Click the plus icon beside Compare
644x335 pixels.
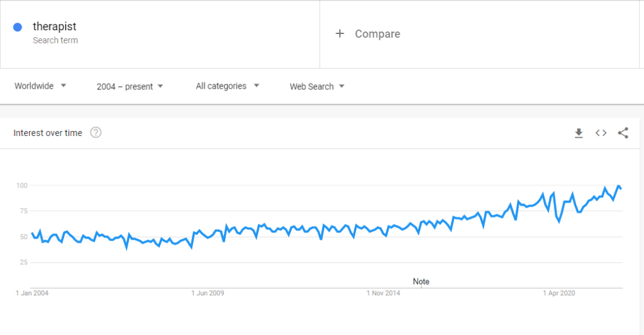(340, 33)
